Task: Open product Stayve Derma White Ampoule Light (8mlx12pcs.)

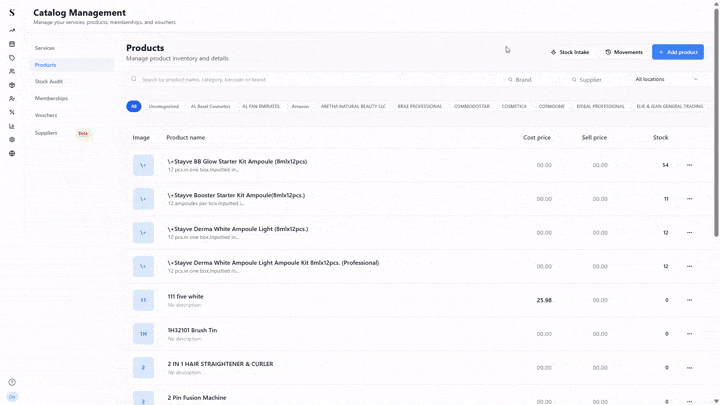Action: point(238,229)
